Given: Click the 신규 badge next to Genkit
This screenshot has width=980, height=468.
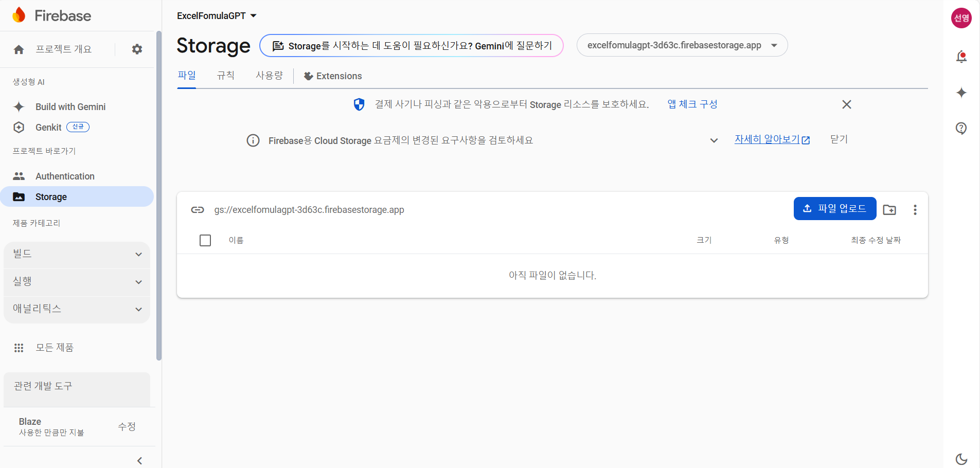Looking at the screenshot, I should (x=78, y=127).
